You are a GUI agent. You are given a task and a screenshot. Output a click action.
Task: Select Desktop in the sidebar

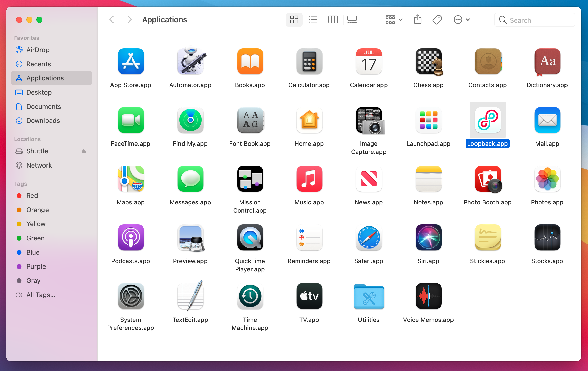52,92
